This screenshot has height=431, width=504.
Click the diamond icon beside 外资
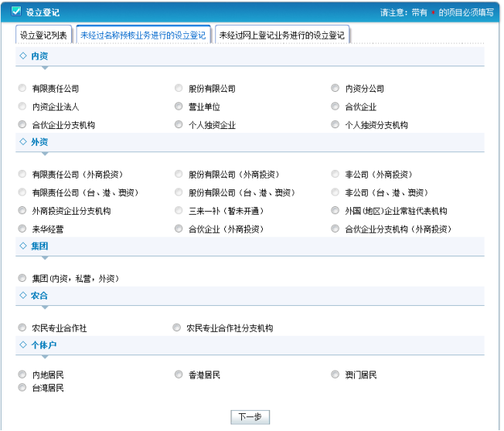click(x=23, y=141)
